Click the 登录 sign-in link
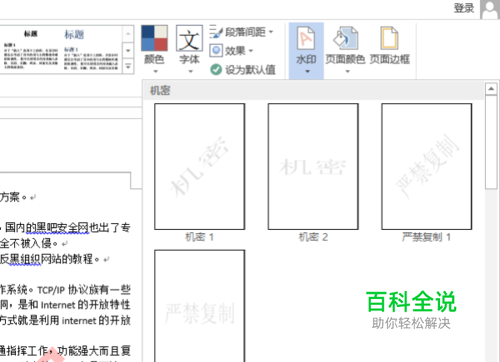Screen dimensions: 500x362 click(x=464, y=8)
